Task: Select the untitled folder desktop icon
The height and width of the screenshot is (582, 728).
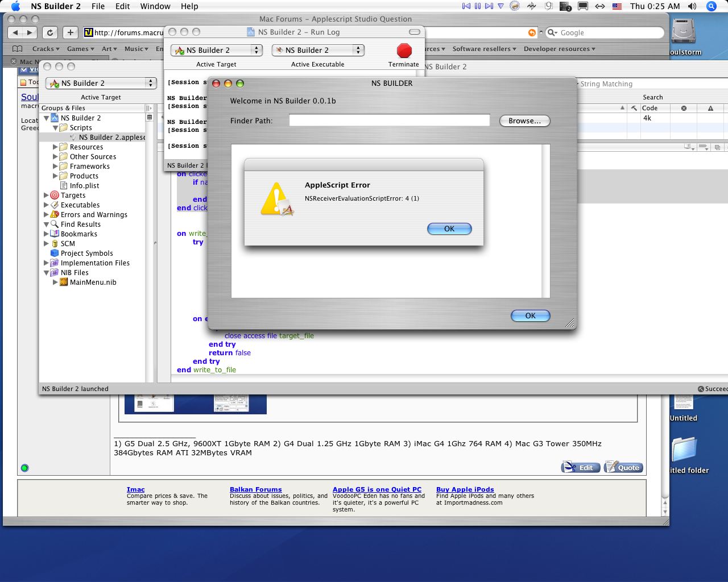Action: coord(684,449)
